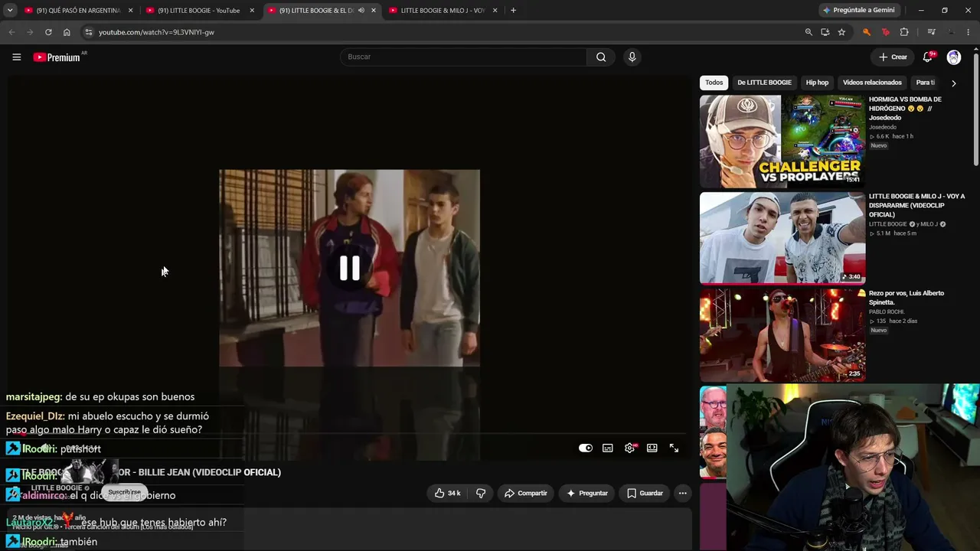980x551 pixels.
Task: Show more filter chips with right arrow
Action: coord(953,83)
